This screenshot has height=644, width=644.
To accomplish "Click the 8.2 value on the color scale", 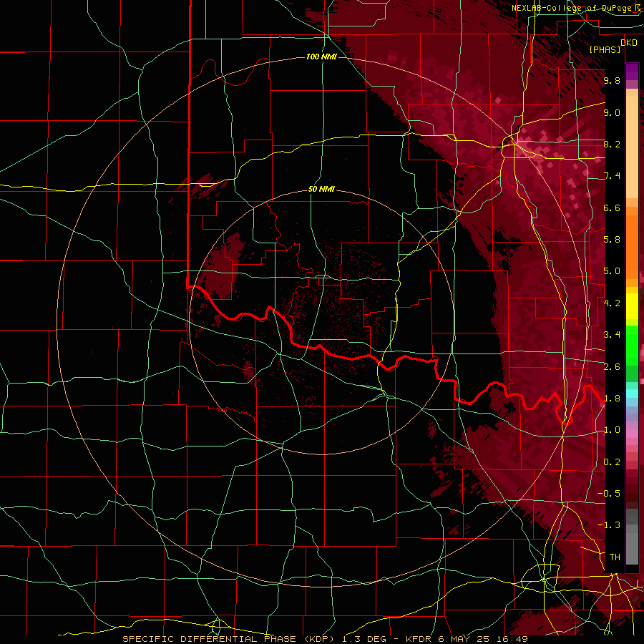I will [612, 144].
